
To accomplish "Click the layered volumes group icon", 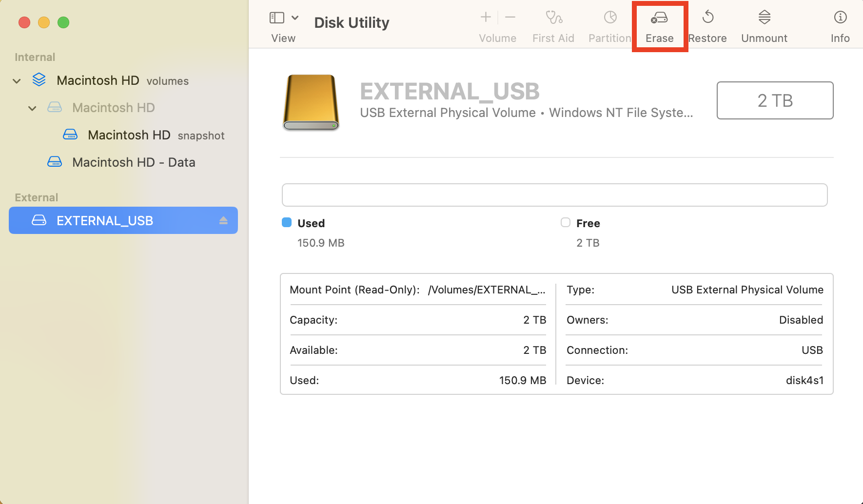I will pos(39,80).
